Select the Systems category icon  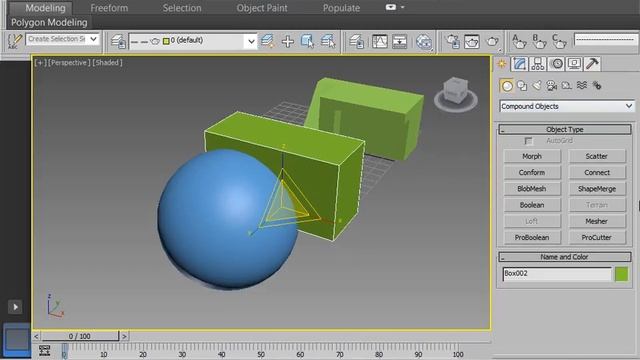pos(597,85)
